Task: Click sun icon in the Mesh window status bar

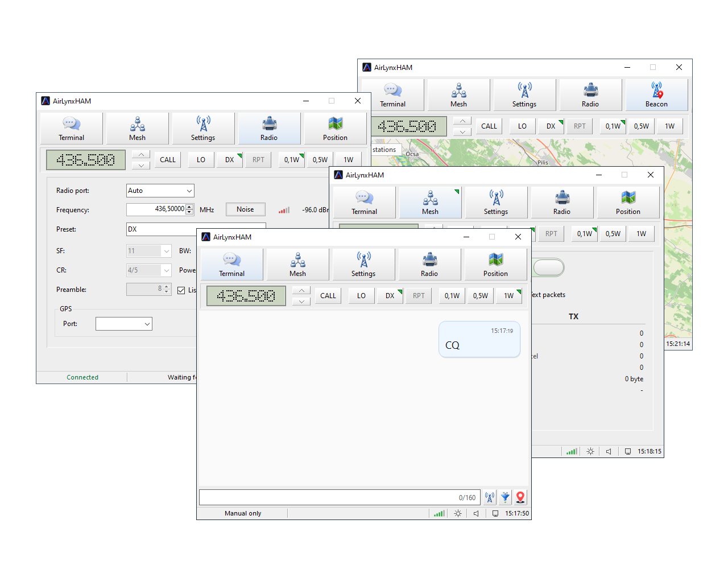Action: pyautogui.click(x=590, y=451)
